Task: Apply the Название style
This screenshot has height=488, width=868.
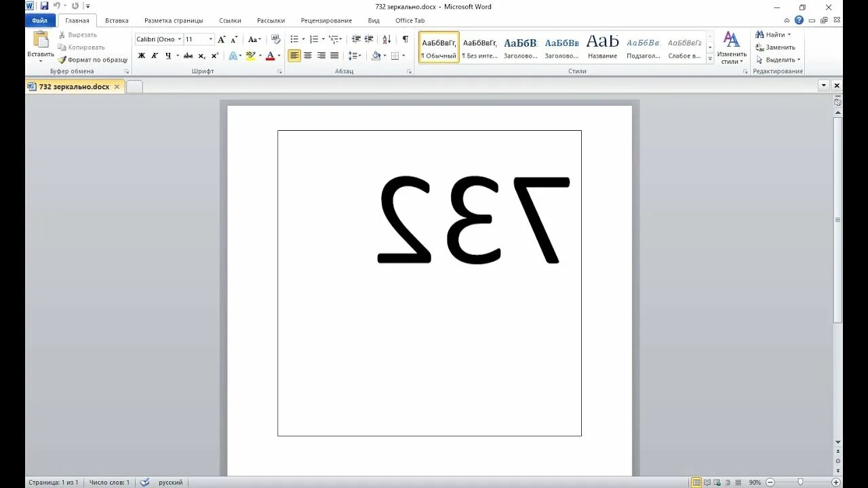Action: coord(603,47)
